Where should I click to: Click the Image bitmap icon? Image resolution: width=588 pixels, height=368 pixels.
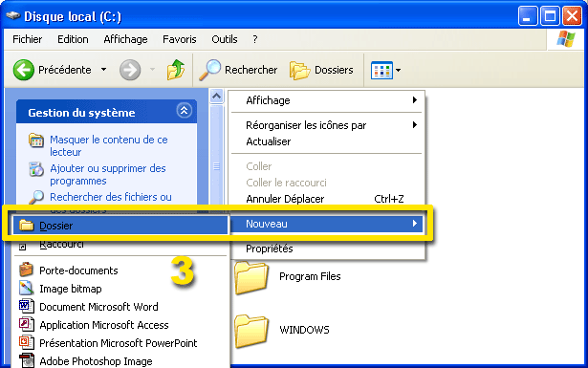point(26,288)
